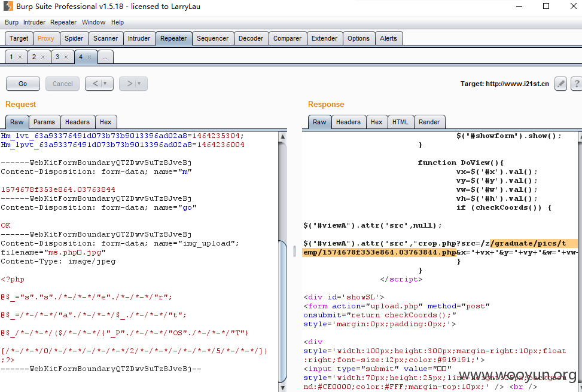Open the Options tab
Viewport: 582px width, 392px height.
coord(358,38)
